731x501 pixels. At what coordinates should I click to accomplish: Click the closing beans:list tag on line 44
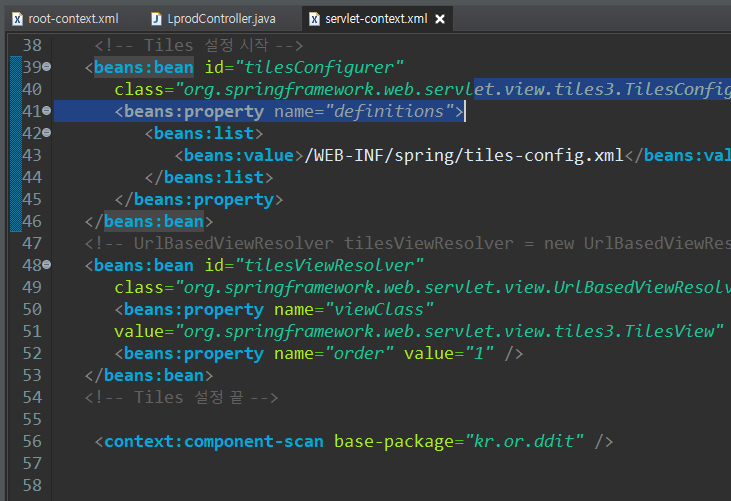(209, 178)
